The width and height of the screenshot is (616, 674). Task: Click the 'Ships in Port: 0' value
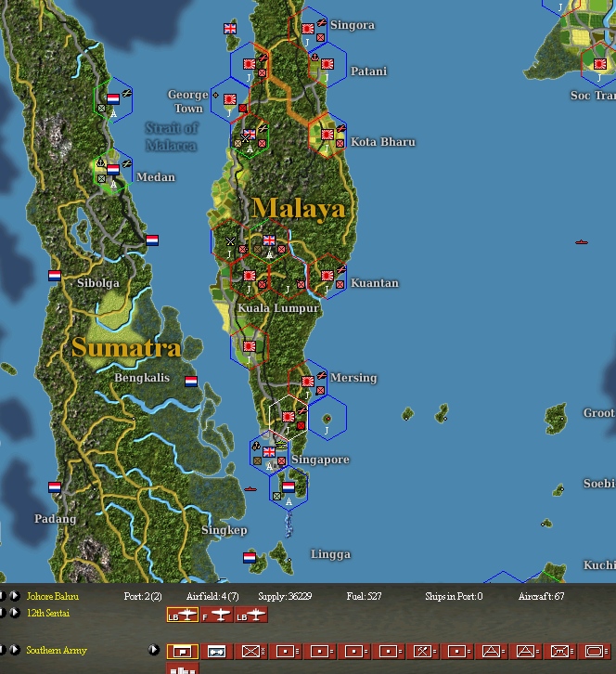(x=454, y=596)
